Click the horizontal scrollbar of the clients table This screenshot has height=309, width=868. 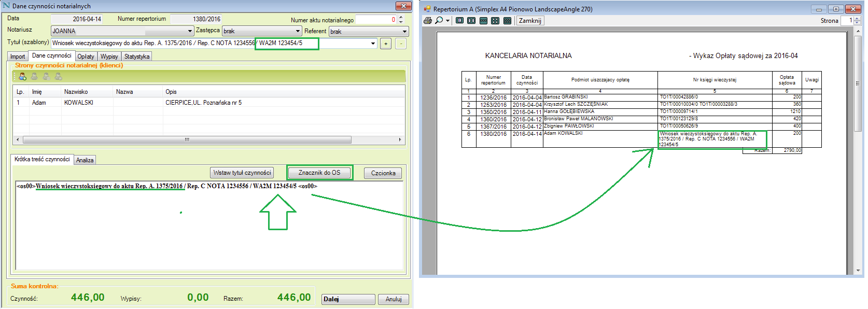(187, 140)
